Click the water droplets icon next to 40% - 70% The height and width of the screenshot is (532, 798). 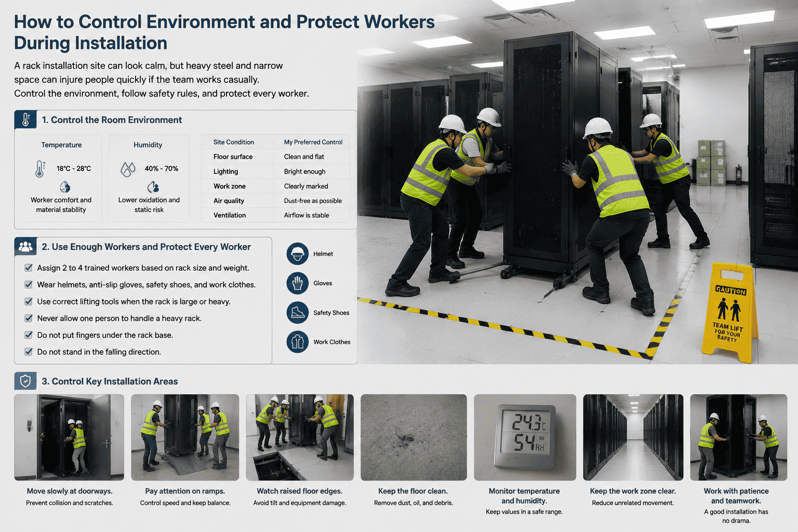(128, 169)
